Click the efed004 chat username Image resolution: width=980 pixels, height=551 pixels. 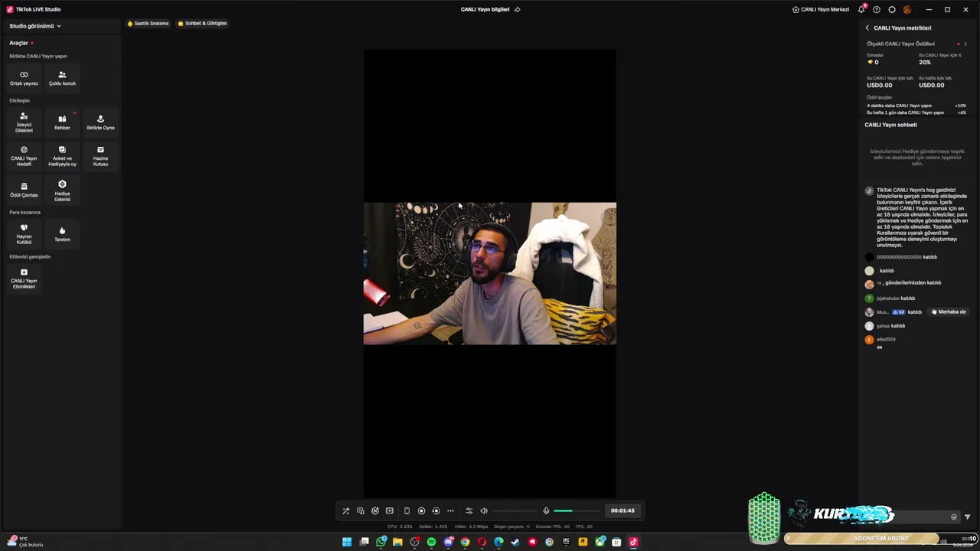click(886, 339)
